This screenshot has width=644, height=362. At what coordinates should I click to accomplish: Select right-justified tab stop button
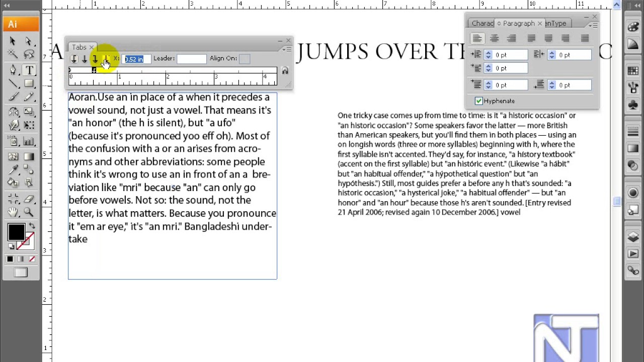tap(95, 59)
